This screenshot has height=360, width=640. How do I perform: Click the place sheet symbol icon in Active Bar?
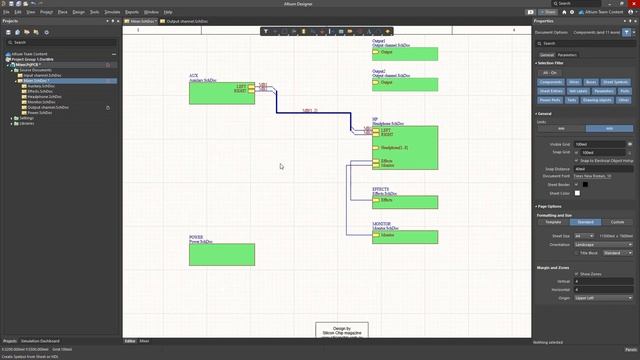tap(341, 31)
